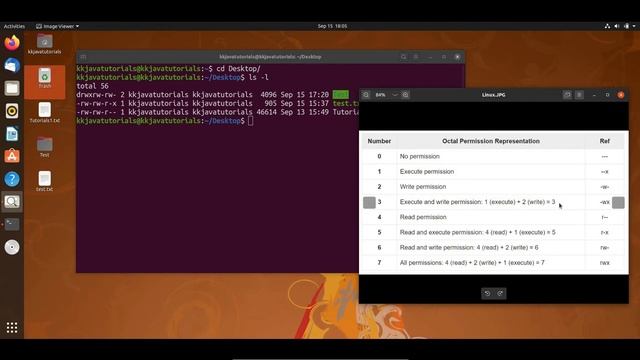Click the volume icon in the top bar

click(617, 26)
